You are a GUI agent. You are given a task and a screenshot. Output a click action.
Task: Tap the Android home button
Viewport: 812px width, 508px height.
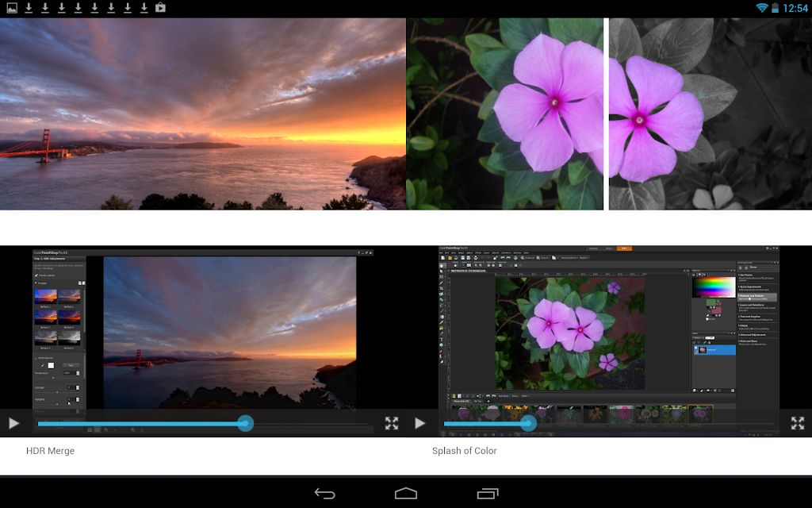406,493
